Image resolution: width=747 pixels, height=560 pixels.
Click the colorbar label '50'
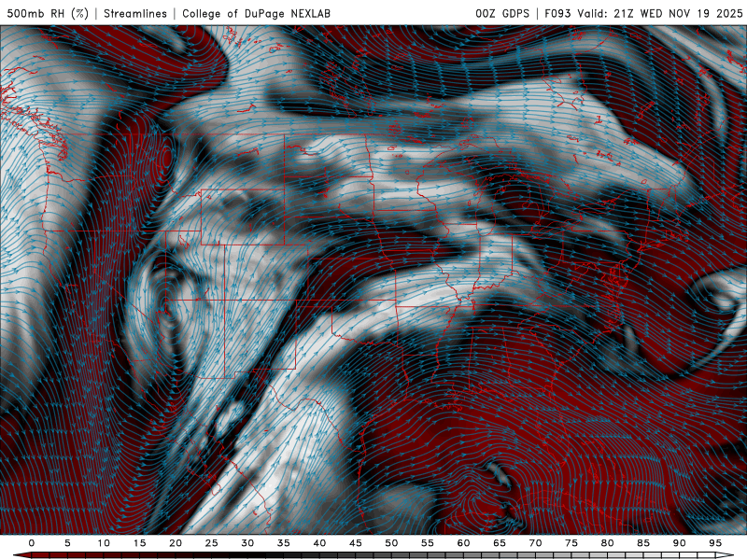[391, 543]
